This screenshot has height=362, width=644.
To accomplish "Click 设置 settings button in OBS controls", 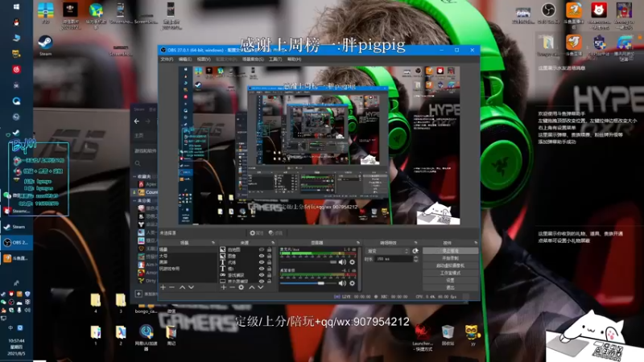I will click(x=450, y=280).
